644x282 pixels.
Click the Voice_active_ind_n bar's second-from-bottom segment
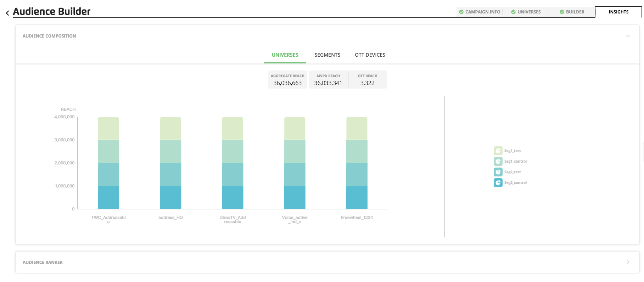tap(295, 174)
